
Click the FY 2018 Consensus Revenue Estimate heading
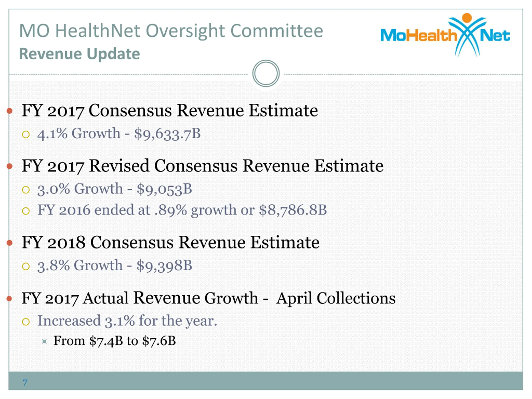[171, 243]
